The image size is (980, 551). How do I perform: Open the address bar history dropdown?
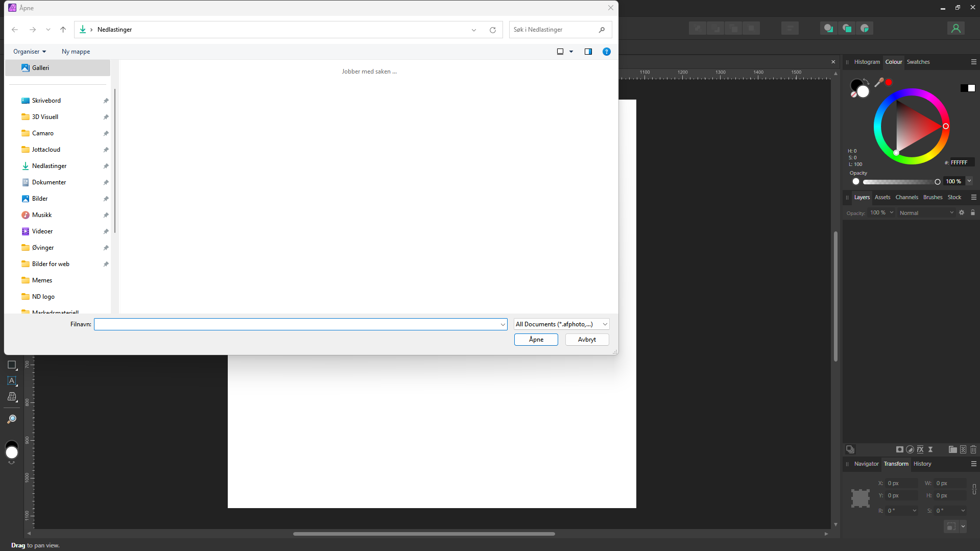point(474,30)
